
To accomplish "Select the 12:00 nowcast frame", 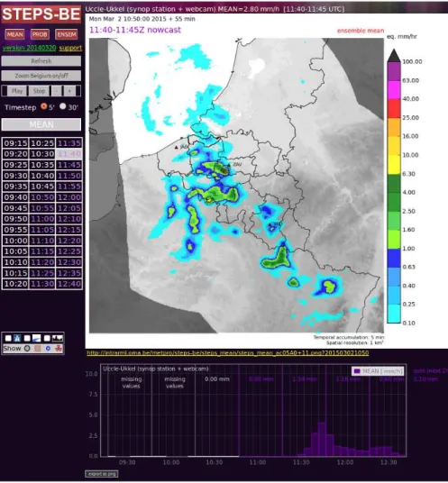I will pos(69,197).
